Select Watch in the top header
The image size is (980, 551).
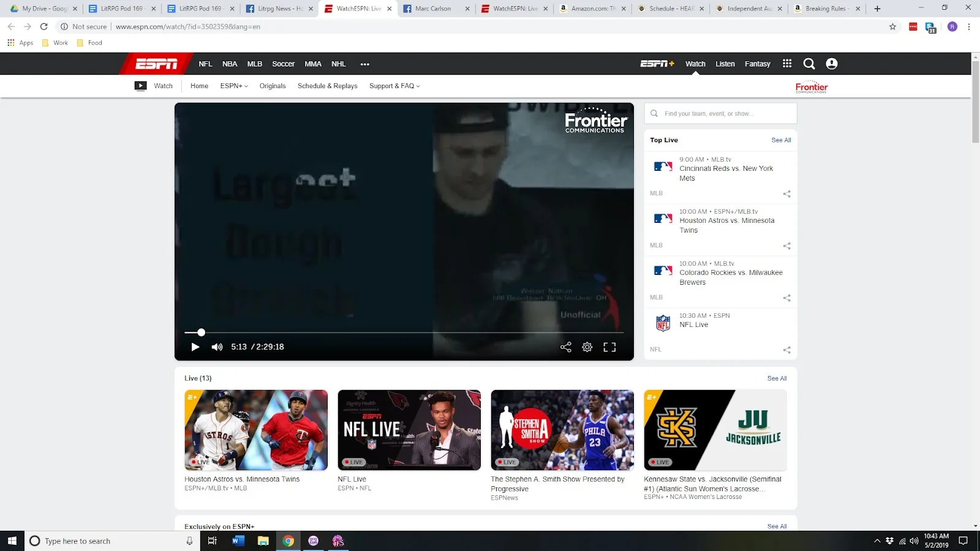695,64
